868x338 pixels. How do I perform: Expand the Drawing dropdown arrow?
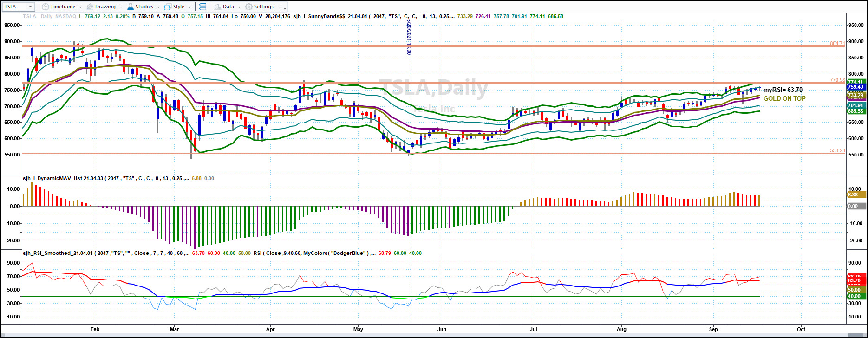(121, 7)
